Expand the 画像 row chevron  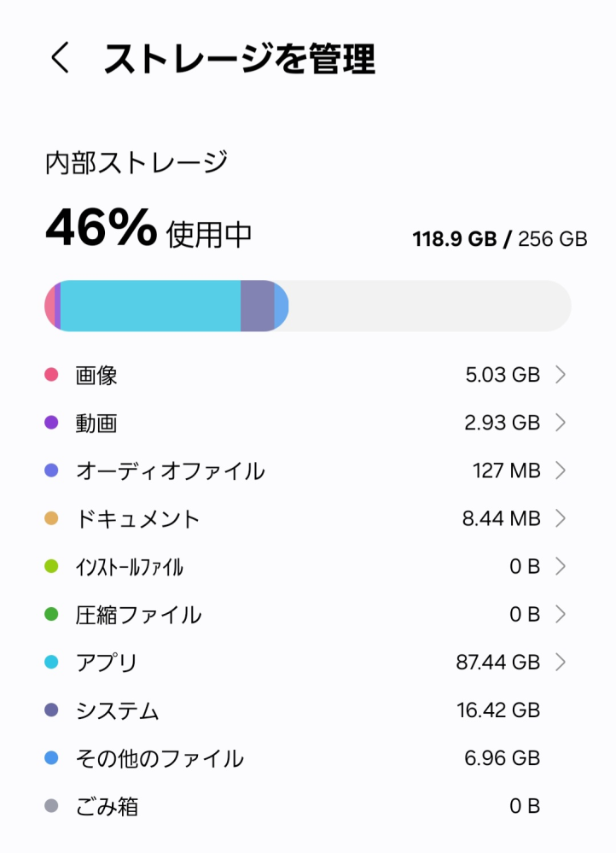(x=561, y=375)
